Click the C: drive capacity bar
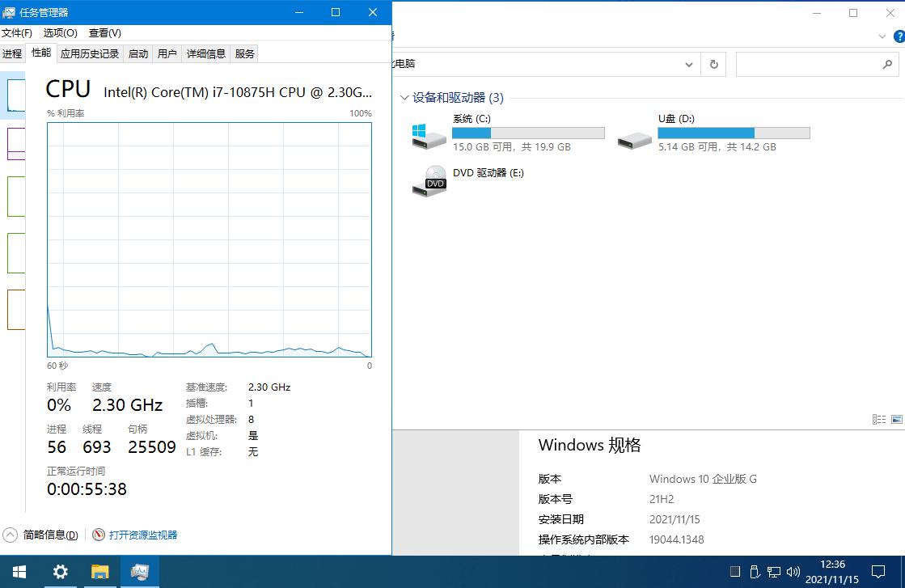This screenshot has height=588, width=905. (x=526, y=132)
